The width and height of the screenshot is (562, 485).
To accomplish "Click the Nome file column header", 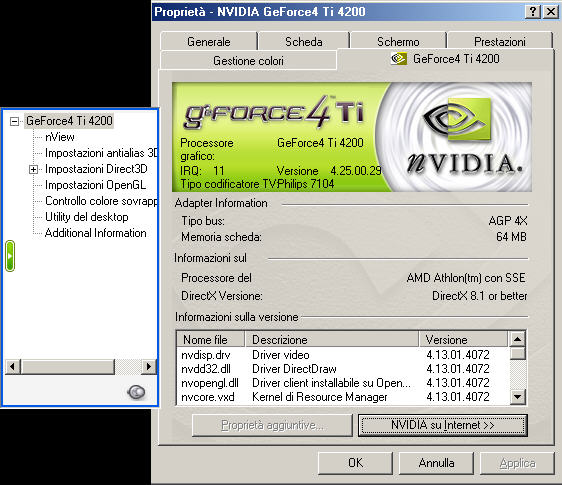I will pos(210,339).
